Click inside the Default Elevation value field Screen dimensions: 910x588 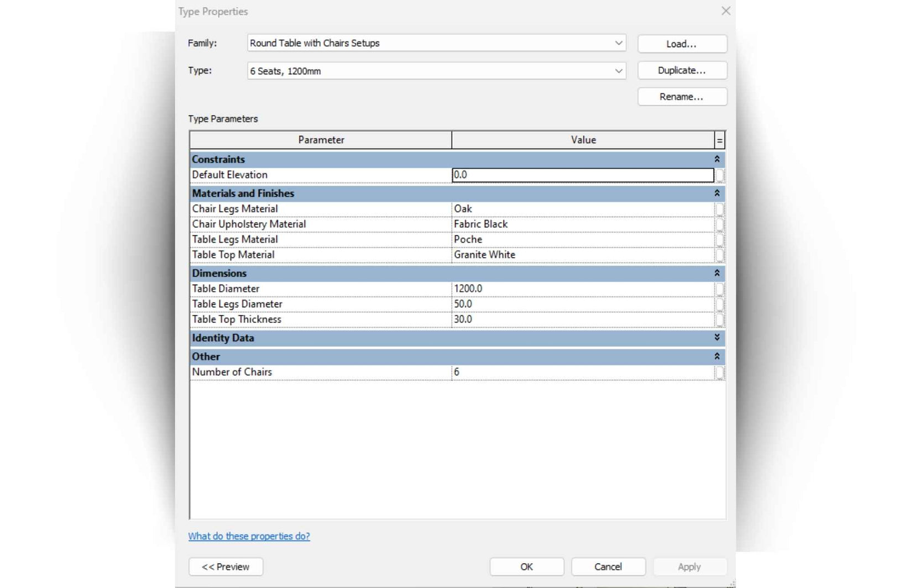click(x=553, y=175)
